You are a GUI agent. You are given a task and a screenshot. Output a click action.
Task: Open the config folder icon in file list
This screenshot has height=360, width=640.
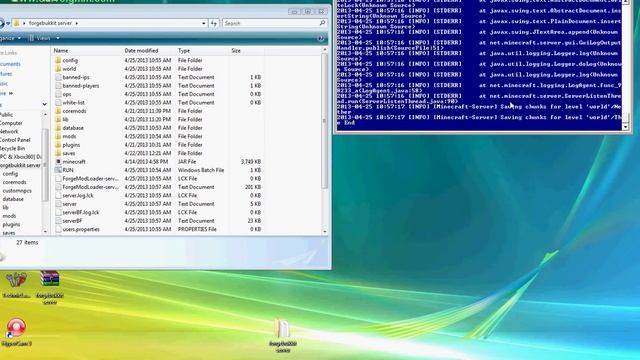coord(58,60)
